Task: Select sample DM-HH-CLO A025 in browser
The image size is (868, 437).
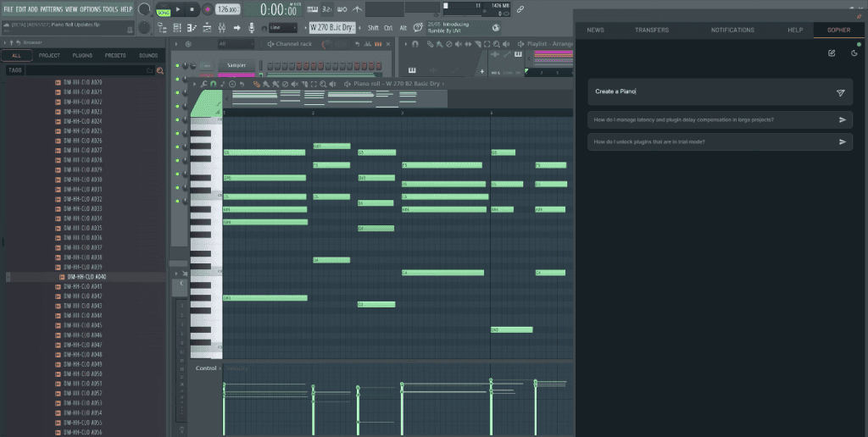Action: pyautogui.click(x=79, y=131)
